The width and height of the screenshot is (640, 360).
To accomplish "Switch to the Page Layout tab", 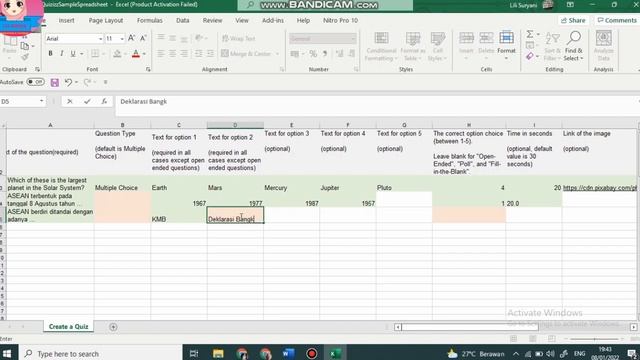I will click(106, 20).
